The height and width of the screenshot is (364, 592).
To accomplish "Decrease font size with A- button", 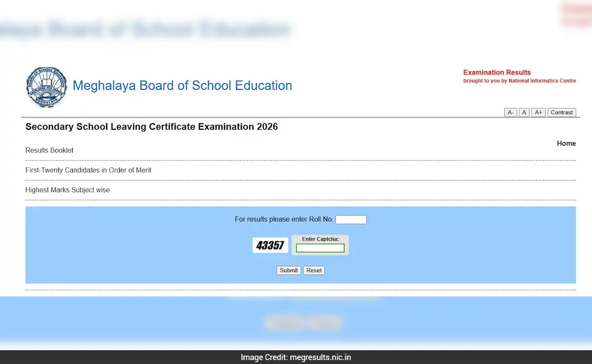I will pyautogui.click(x=510, y=112).
